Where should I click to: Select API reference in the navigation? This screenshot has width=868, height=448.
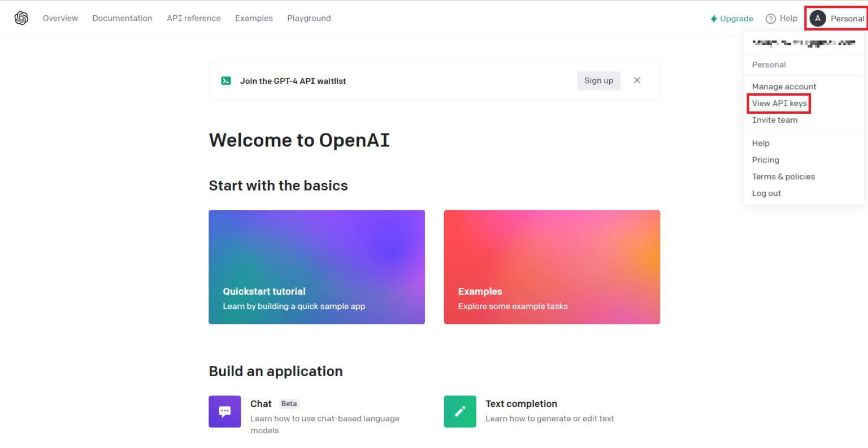[193, 18]
